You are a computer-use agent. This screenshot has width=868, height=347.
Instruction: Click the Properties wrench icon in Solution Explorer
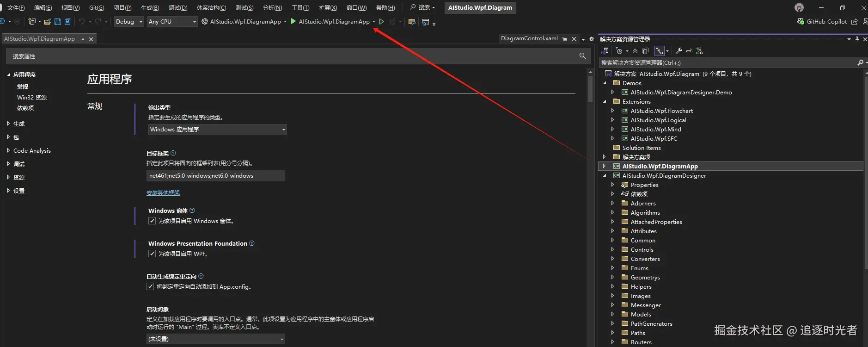[679, 51]
